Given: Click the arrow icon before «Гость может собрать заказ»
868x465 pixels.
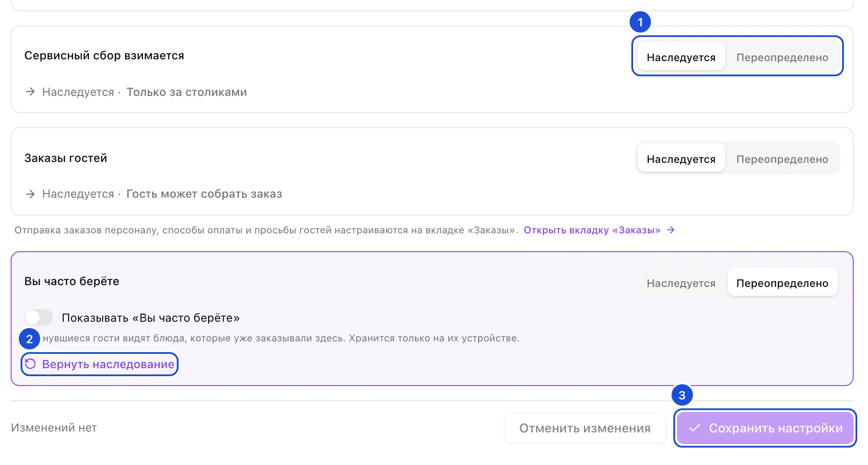Looking at the screenshot, I should [30, 194].
